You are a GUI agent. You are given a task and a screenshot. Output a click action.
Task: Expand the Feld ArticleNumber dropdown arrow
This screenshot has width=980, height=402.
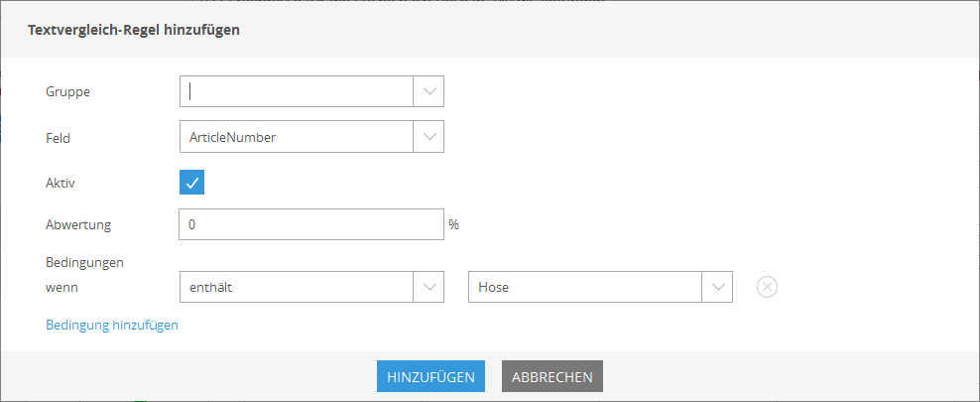(x=429, y=137)
